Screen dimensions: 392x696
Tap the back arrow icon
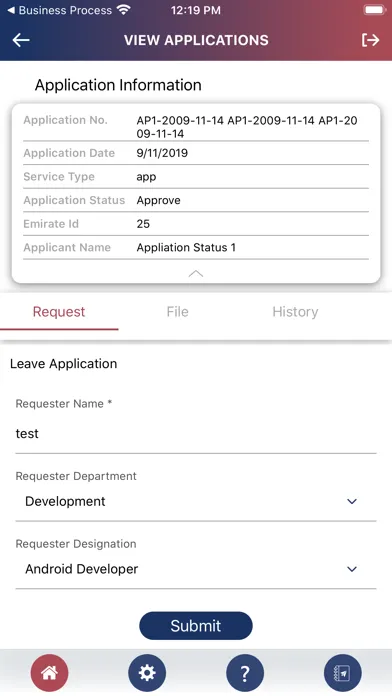point(21,40)
